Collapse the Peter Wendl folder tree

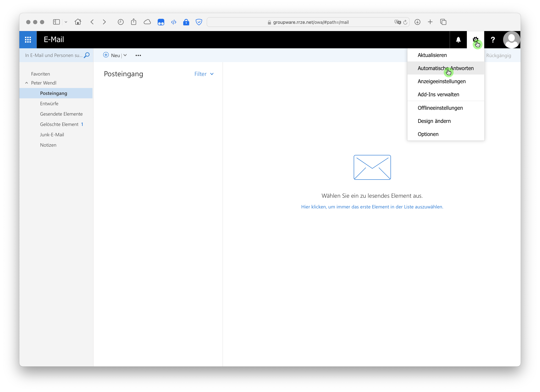click(x=27, y=83)
